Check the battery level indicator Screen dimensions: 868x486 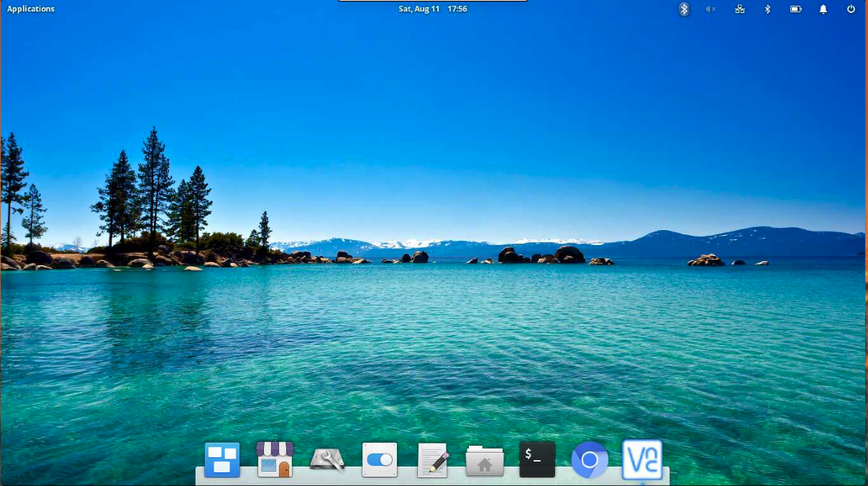coord(795,9)
